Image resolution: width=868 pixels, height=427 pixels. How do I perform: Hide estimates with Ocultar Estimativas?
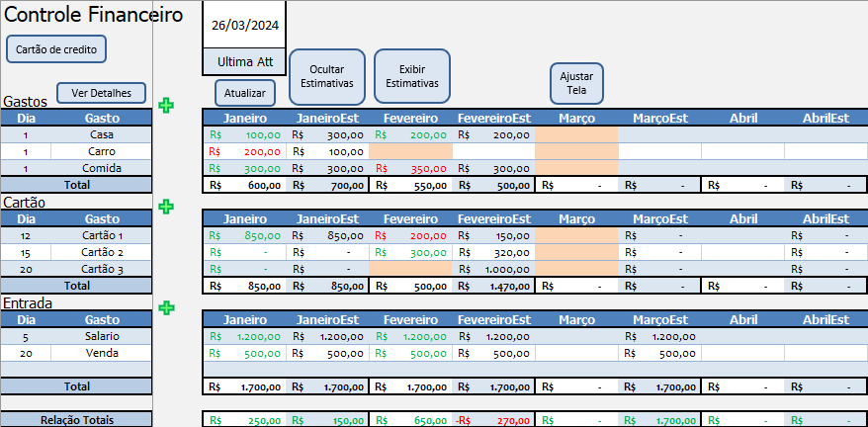(x=327, y=77)
